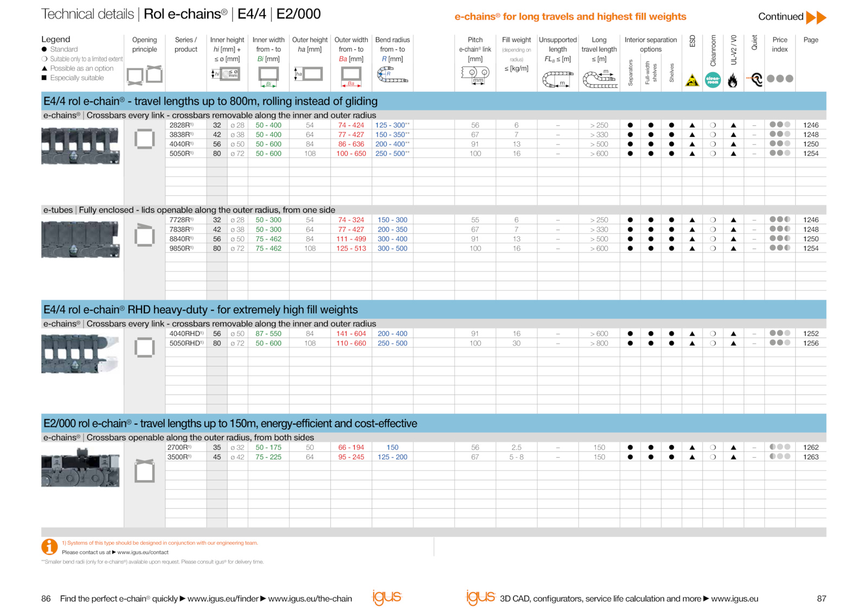The width and height of the screenshot is (868, 614).
Task: Click long travel length > 800 value
Action: [599, 343]
